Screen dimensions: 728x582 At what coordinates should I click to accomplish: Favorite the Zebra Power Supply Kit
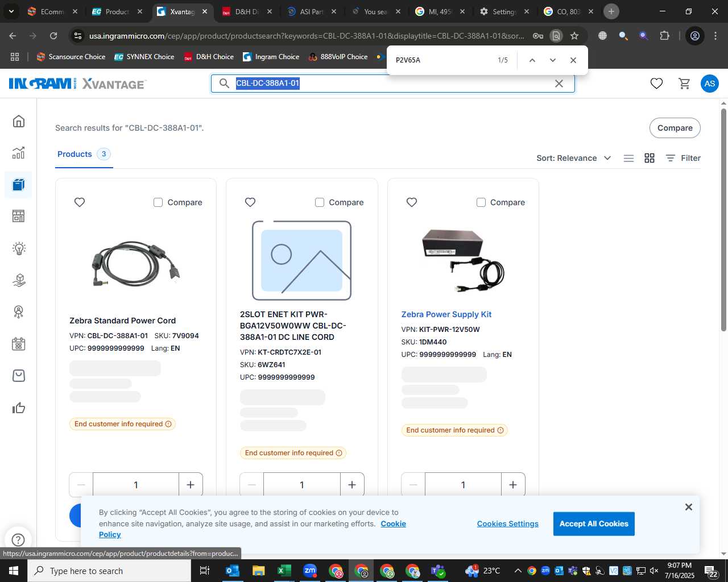412,202
